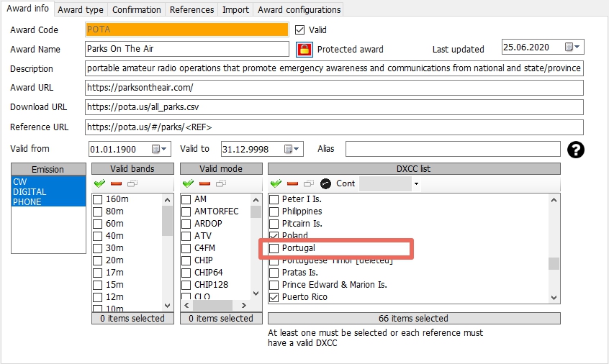Screen dimensions: 609x364
Task: Click the red padlock Protected award icon
Action: point(304,50)
